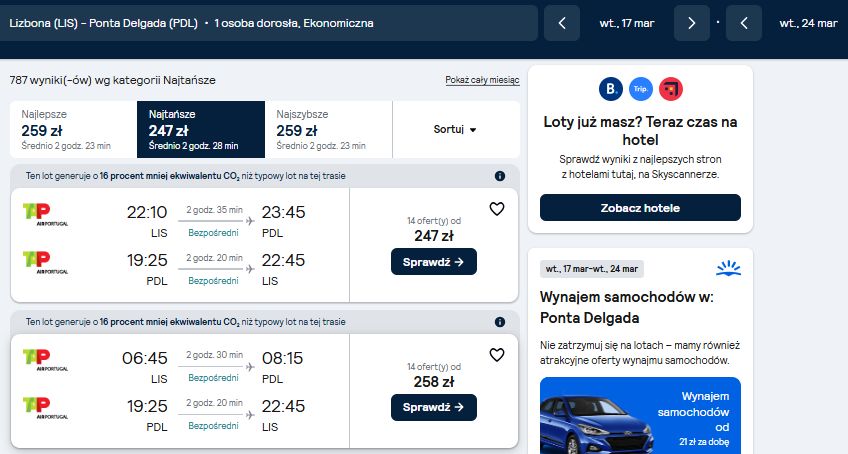The image size is (848, 454).
Task: Select the Najlepsze 259 zł tab
Action: [74, 129]
